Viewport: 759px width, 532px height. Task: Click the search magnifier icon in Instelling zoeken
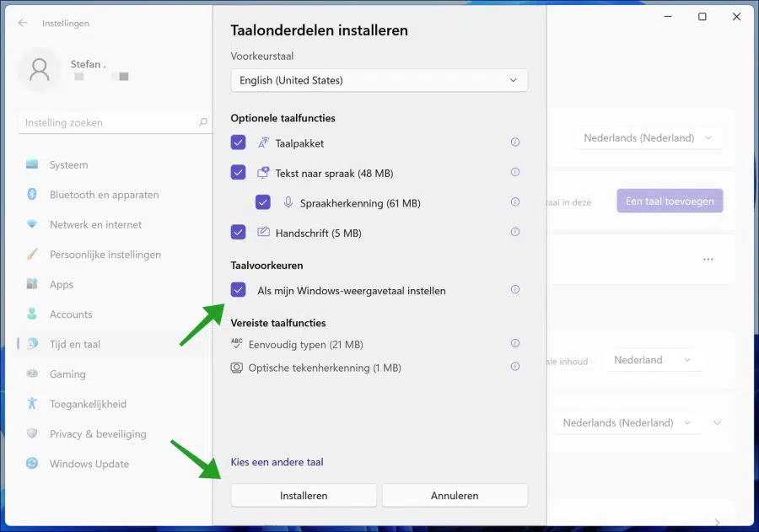click(202, 122)
